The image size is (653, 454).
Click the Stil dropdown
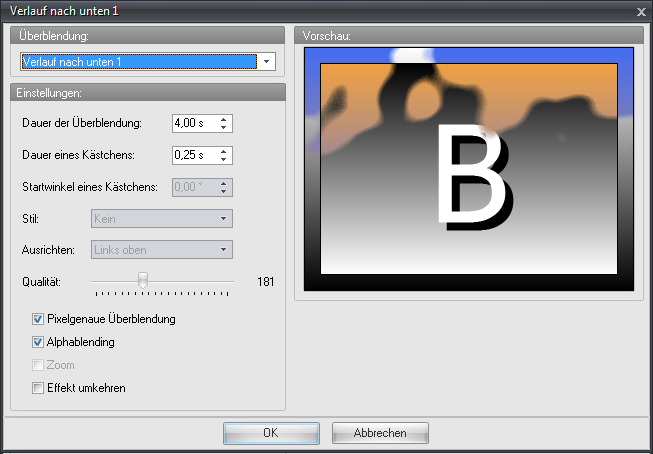point(161,218)
